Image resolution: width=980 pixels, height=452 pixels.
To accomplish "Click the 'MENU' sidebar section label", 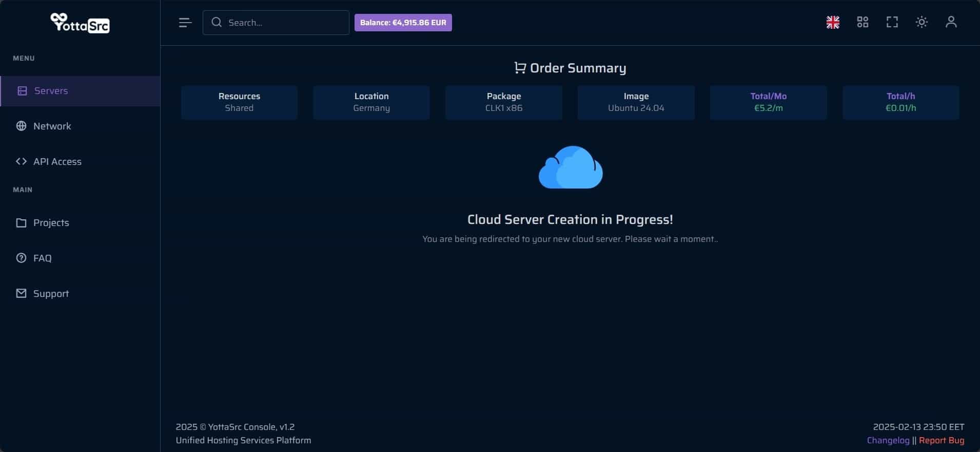I will 24,58.
